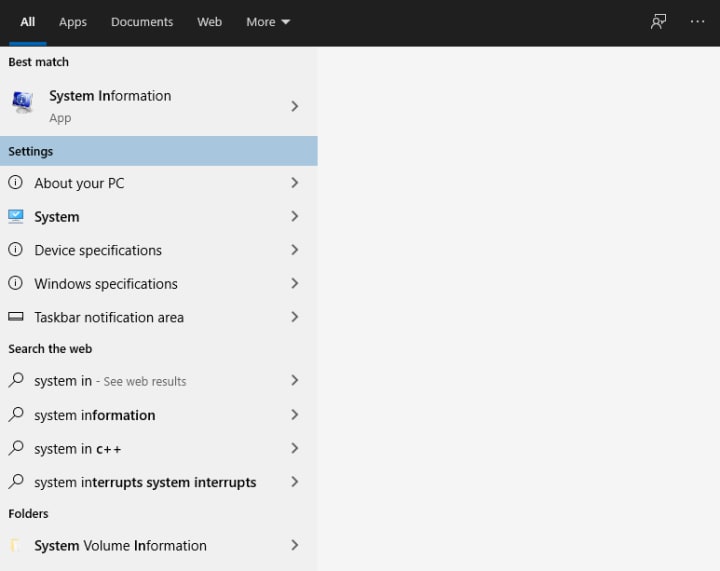
Task: Open 'Device specifications' setting
Action: pos(158,250)
